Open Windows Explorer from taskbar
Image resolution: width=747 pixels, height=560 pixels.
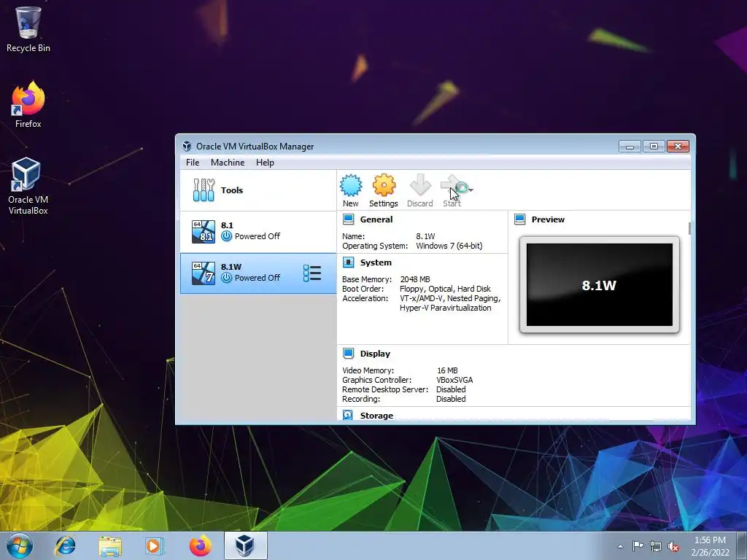coord(110,545)
